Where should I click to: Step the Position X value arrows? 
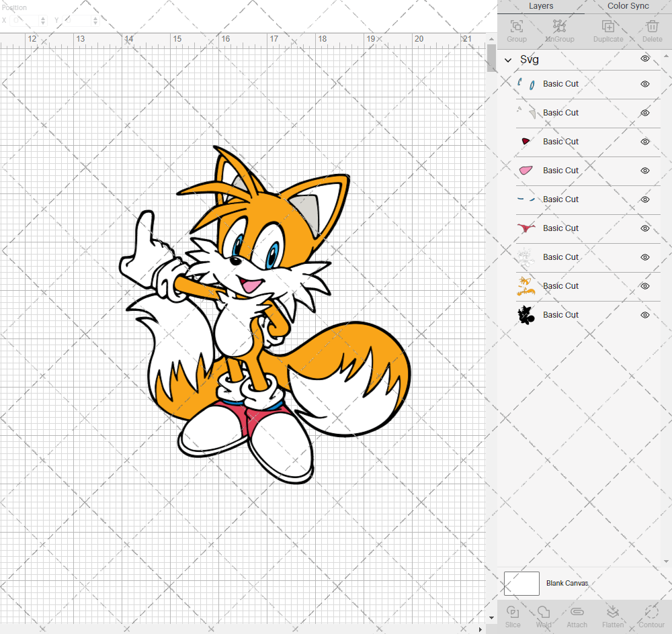point(43,21)
